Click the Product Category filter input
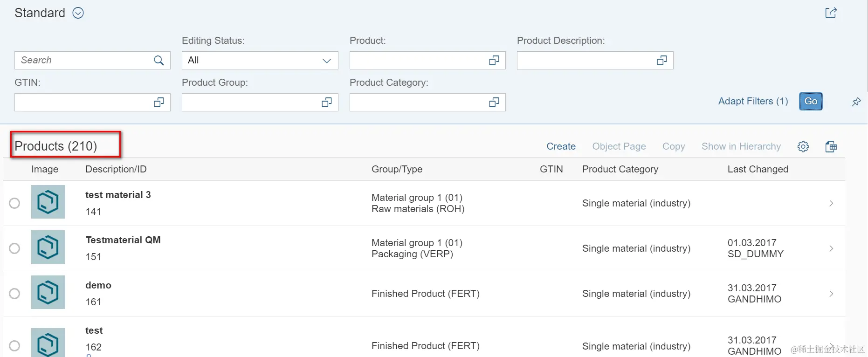The height and width of the screenshot is (357, 868). (x=417, y=102)
